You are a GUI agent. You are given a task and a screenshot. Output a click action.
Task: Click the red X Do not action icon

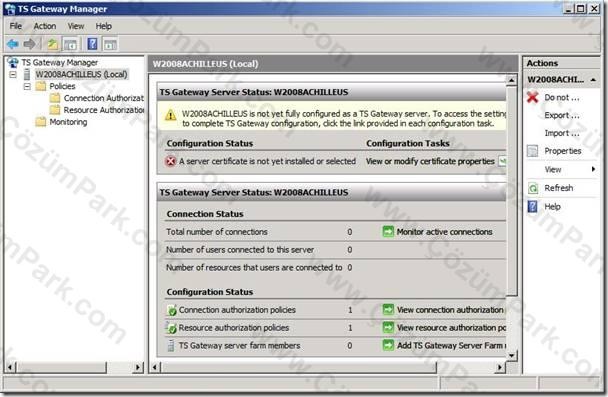(x=533, y=97)
